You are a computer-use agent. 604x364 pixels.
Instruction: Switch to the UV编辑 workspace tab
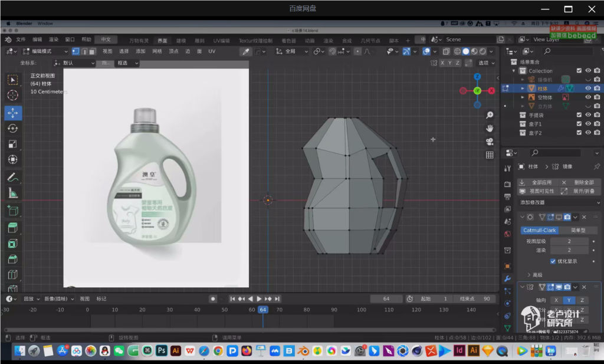pos(221,41)
